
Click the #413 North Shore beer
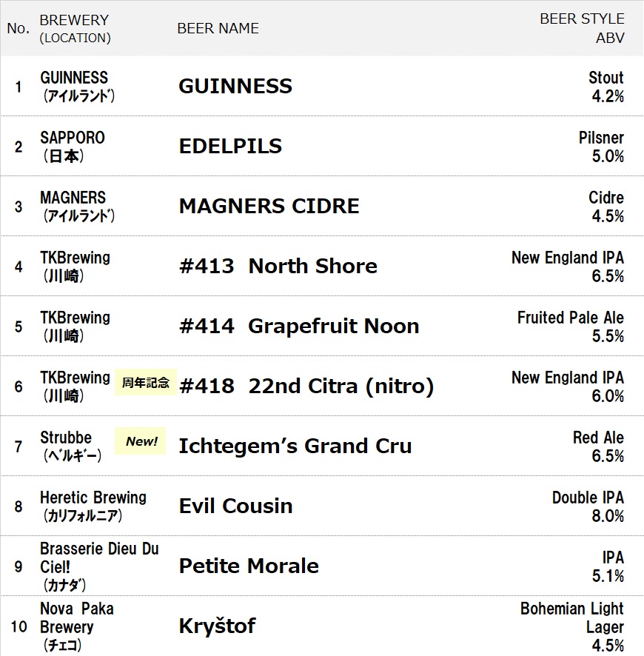pos(278,267)
